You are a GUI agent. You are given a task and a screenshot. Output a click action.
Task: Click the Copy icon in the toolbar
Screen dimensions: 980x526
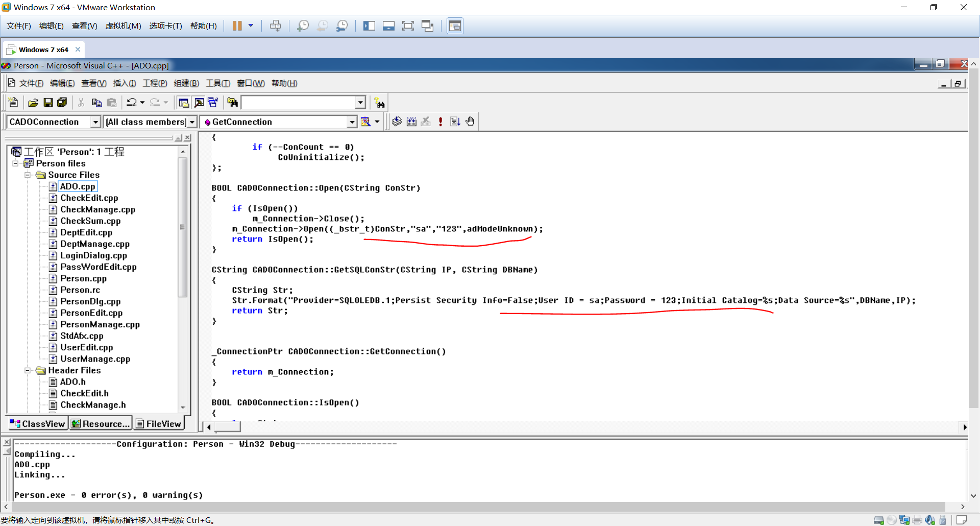click(x=96, y=103)
